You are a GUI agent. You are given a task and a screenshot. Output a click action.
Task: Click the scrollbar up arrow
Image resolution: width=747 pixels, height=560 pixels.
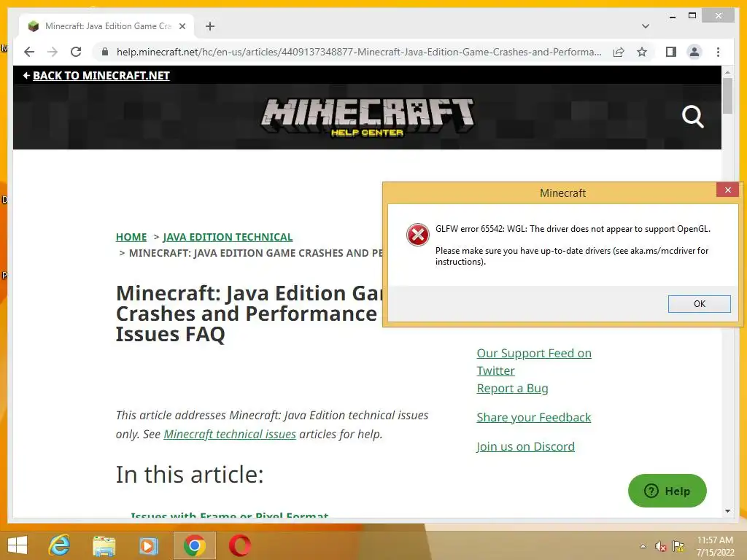pos(727,72)
